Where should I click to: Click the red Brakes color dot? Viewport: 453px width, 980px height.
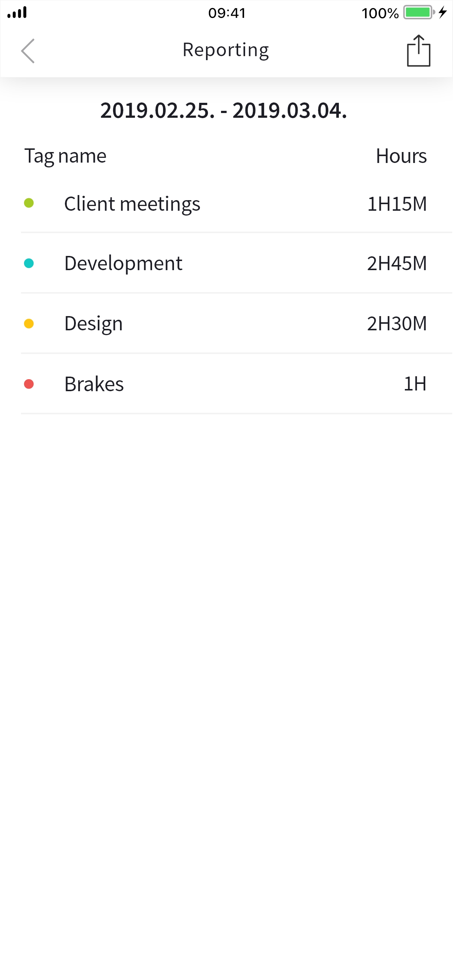click(x=29, y=384)
